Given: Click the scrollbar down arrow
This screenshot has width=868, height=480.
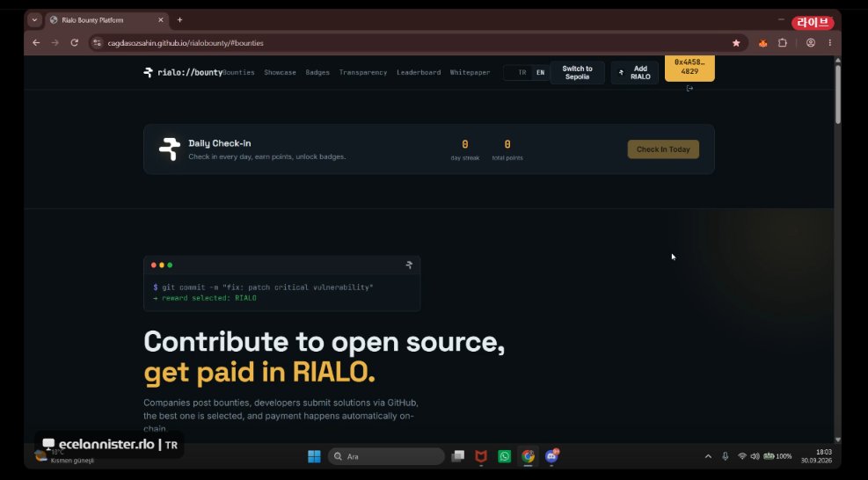Looking at the screenshot, I should point(837,439).
